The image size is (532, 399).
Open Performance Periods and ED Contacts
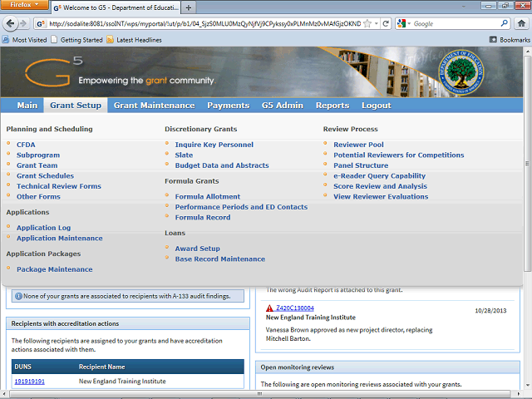tap(241, 207)
